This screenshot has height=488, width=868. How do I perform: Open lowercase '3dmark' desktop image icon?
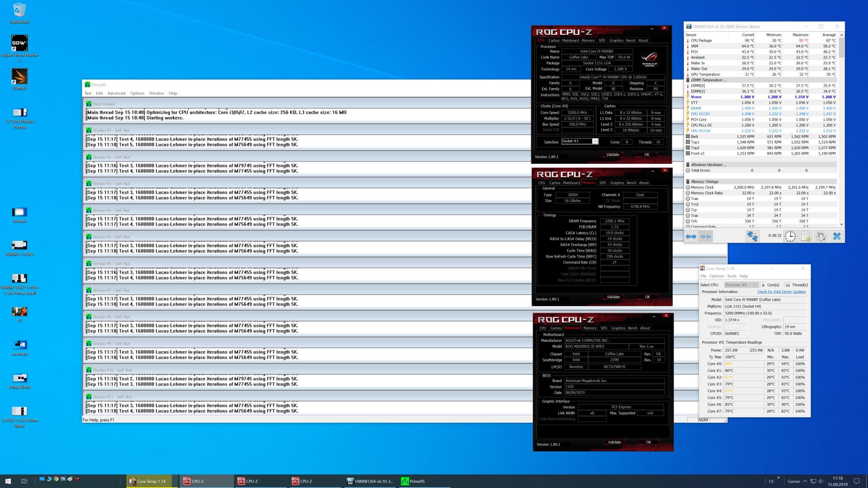pyautogui.click(x=19, y=215)
